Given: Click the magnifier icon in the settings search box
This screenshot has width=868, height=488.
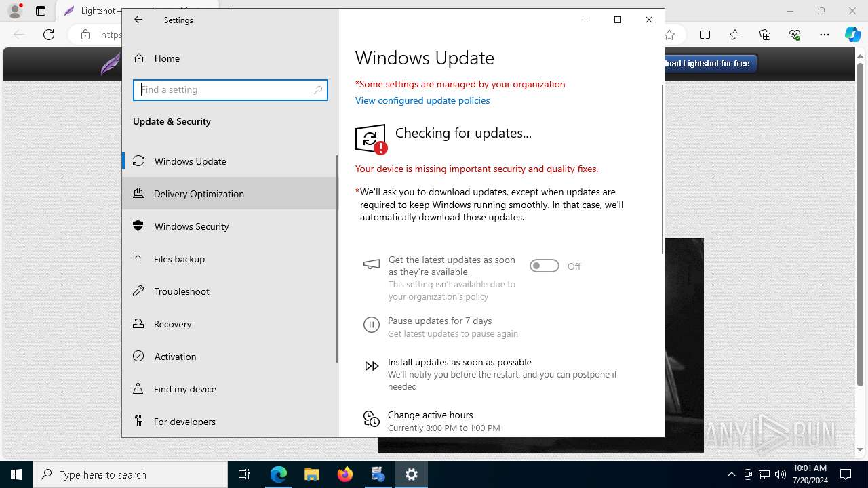Looking at the screenshot, I should (x=318, y=89).
